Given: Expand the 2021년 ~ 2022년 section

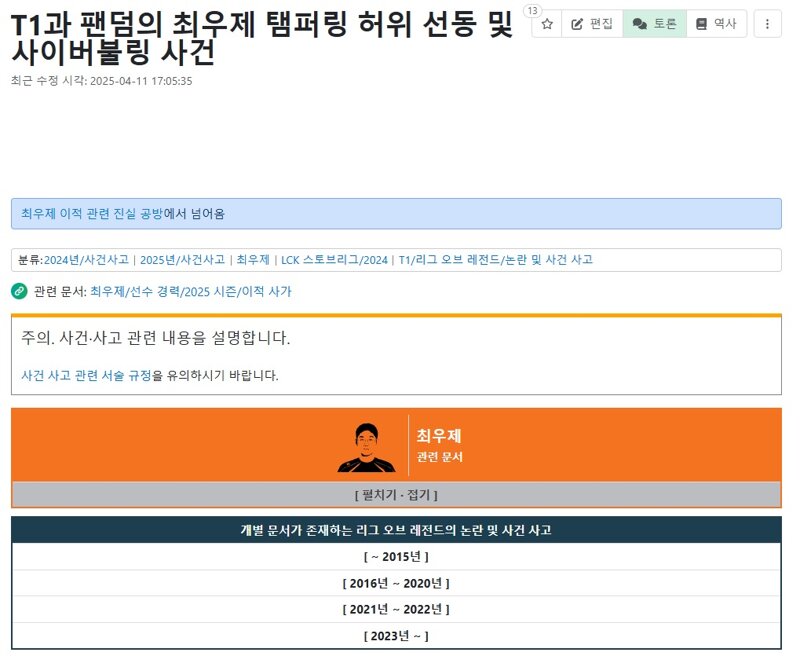Looking at the screenshot, I should tap(396, 609).
